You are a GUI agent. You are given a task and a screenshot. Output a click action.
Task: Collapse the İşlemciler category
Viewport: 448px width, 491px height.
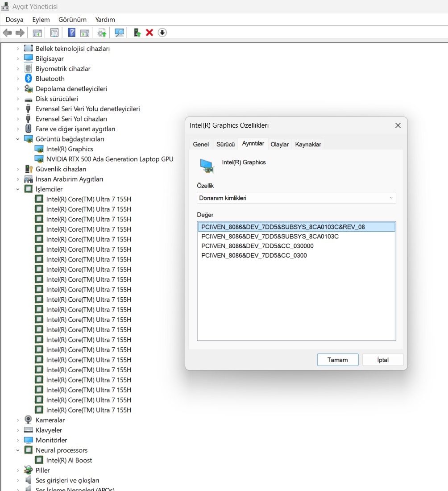(x=18, y=189)
